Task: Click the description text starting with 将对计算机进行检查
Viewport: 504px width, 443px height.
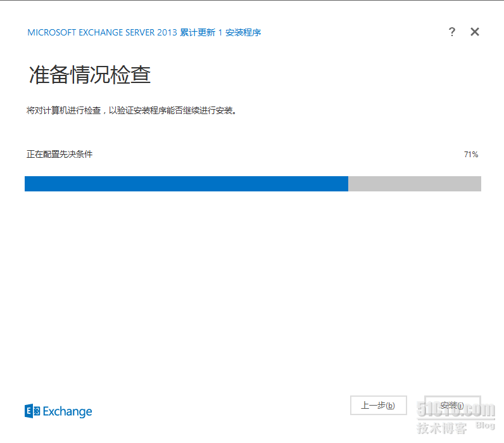Action: coord(132,111)
